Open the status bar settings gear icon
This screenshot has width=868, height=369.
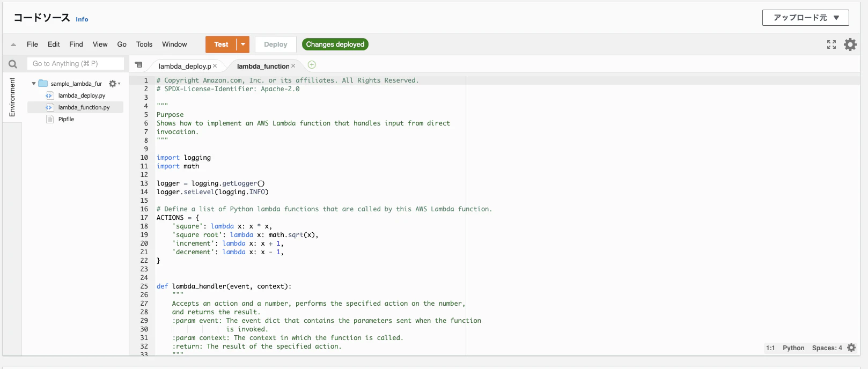tap(851, 348)
